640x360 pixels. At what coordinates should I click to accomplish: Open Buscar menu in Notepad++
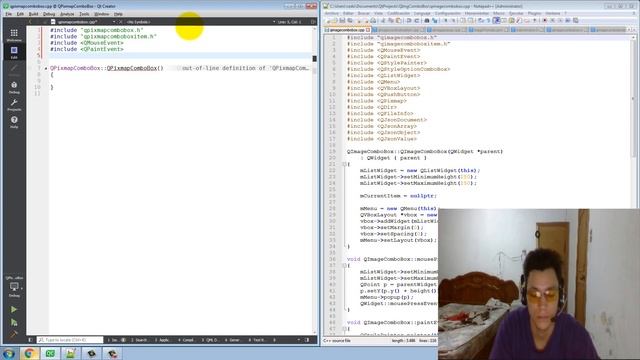(363, 13)
